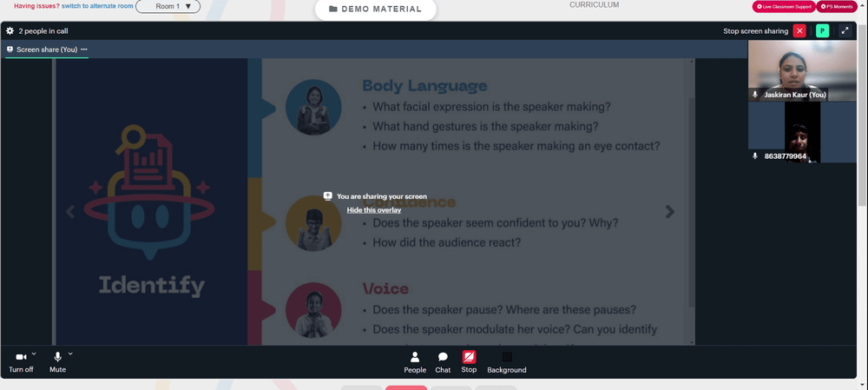Click the Confidence avatar icon

pyautogui.click(x=313, y=222)
